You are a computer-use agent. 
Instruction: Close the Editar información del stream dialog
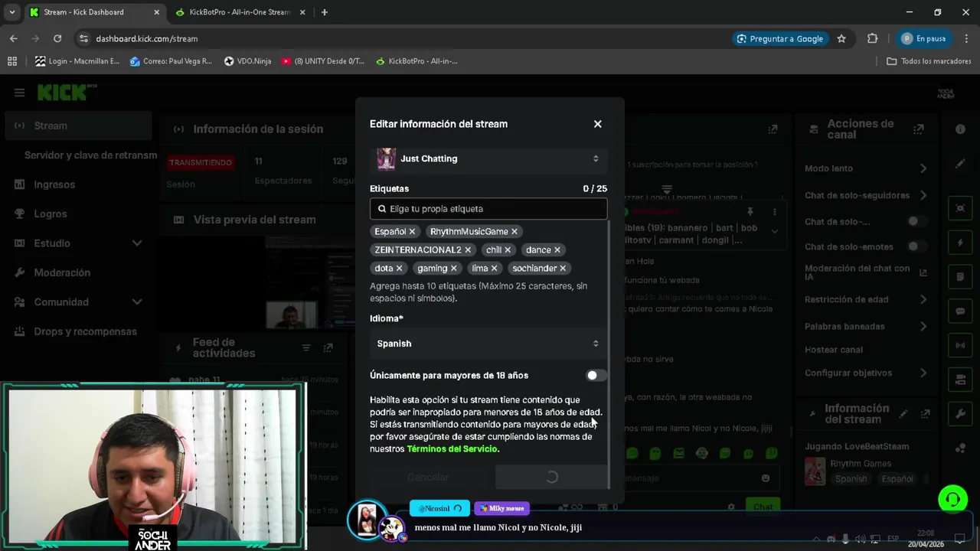pos(598,124)
